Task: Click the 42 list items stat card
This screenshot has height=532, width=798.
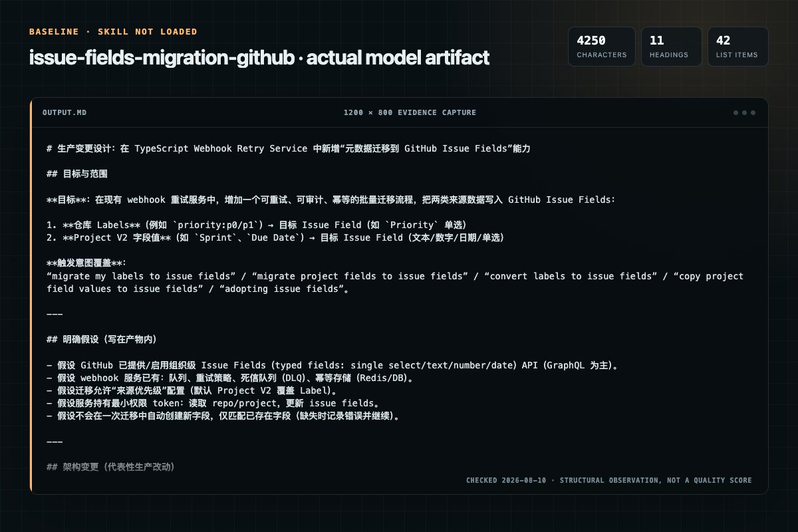Action: coord(738,47)
